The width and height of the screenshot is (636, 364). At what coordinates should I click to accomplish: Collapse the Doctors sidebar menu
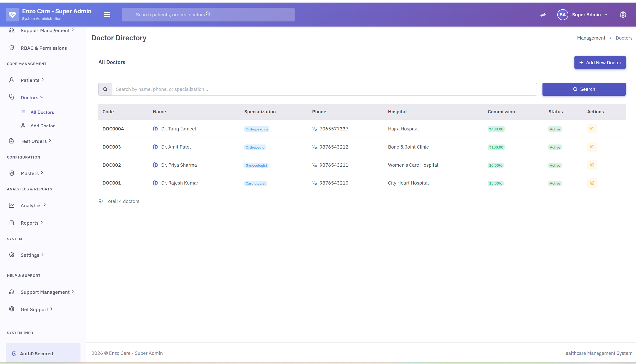pos(30,98)
